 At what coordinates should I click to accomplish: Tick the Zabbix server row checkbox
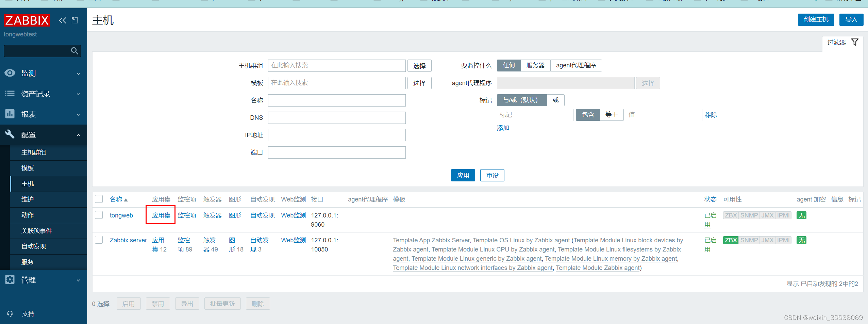(99, 240)
